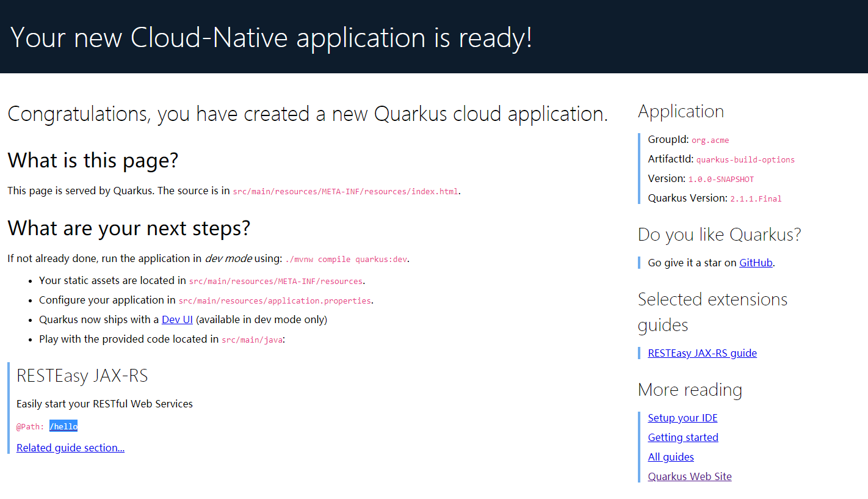Click the RESTEasy JAX-RS section heading

(x=82, y=375)
